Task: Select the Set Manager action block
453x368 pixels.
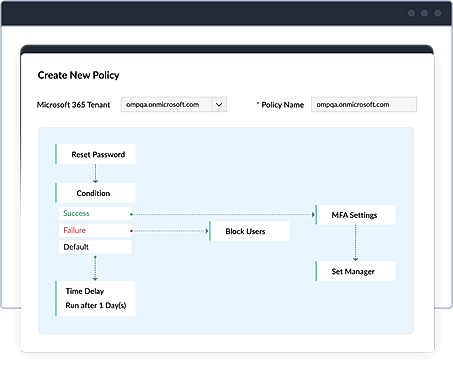Action: pos(355,271)
